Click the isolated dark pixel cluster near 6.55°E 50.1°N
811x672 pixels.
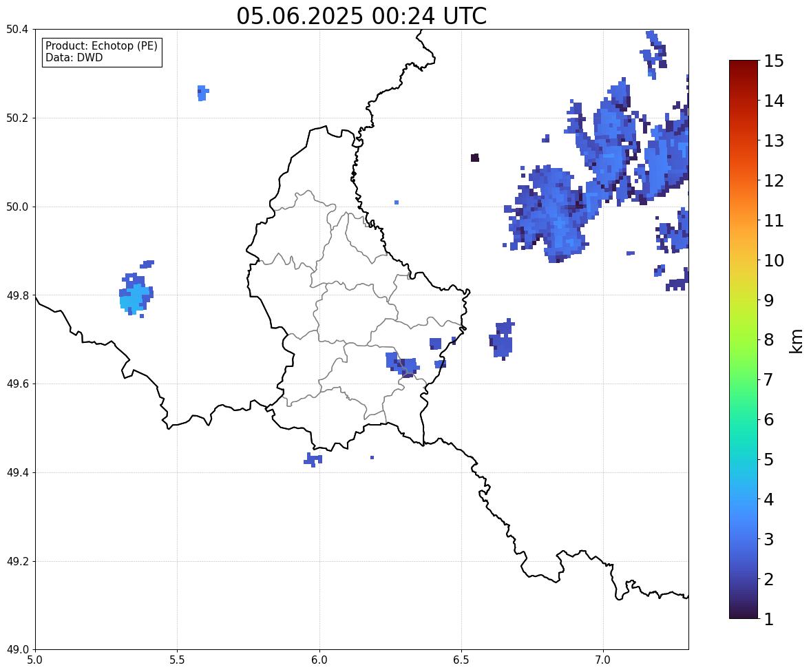(475, 158)
